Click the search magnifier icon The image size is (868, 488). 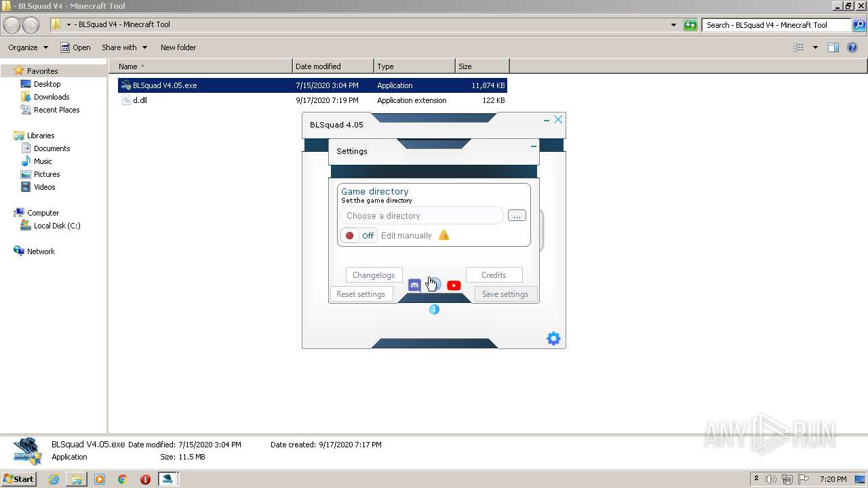pyautogui.click(x=859, y=25)
